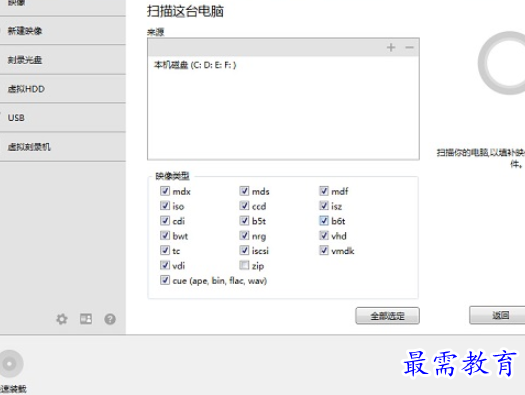Toggle the tc checkbox

pos(165,250)
